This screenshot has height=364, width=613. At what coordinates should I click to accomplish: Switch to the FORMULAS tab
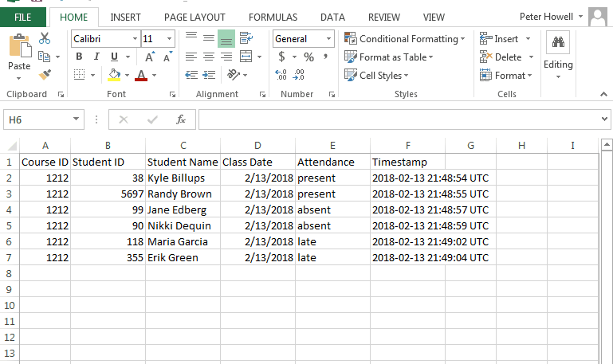[273, 17]
